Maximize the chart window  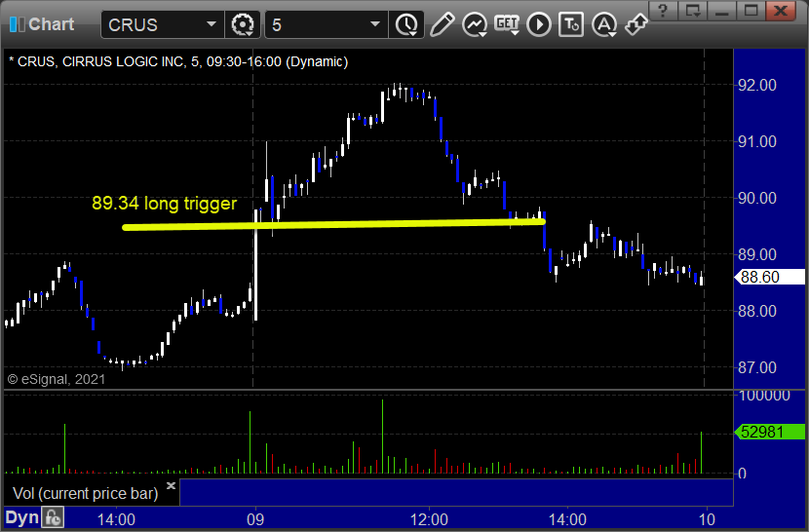(x=751, y=11)
